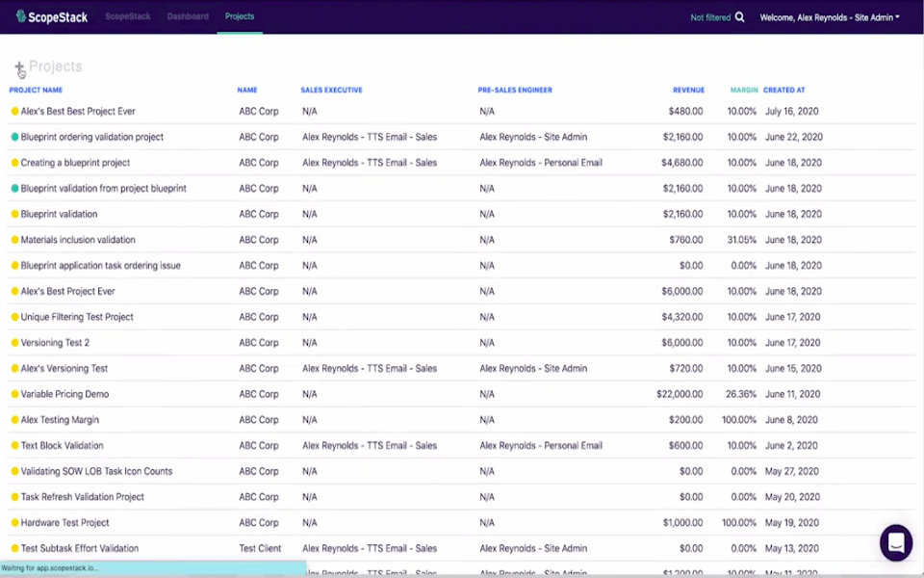Click the 26.36% margin value
Image resolution: width=924 pixels, height=578 pixels.
(741, 394)
